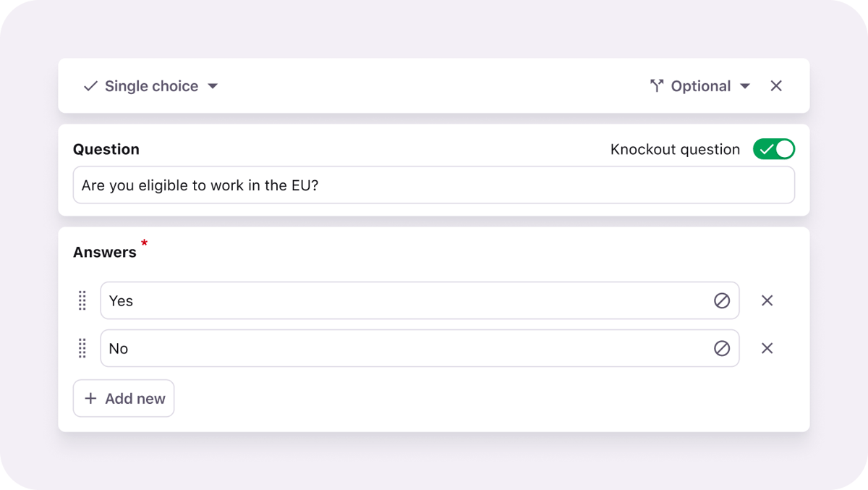868x490 pixels.
Task: Remove the Yes answer option
Action: [767, 300]
